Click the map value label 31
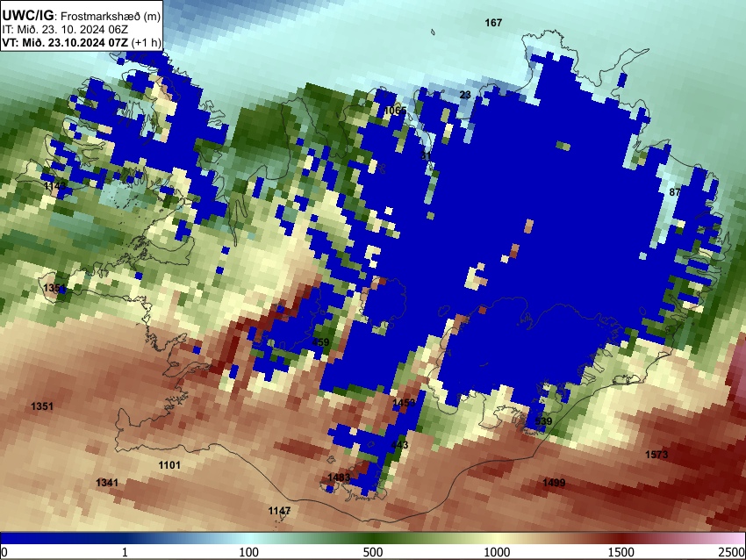Viewport: 746px width, 560px height. (x=426, y=155)
